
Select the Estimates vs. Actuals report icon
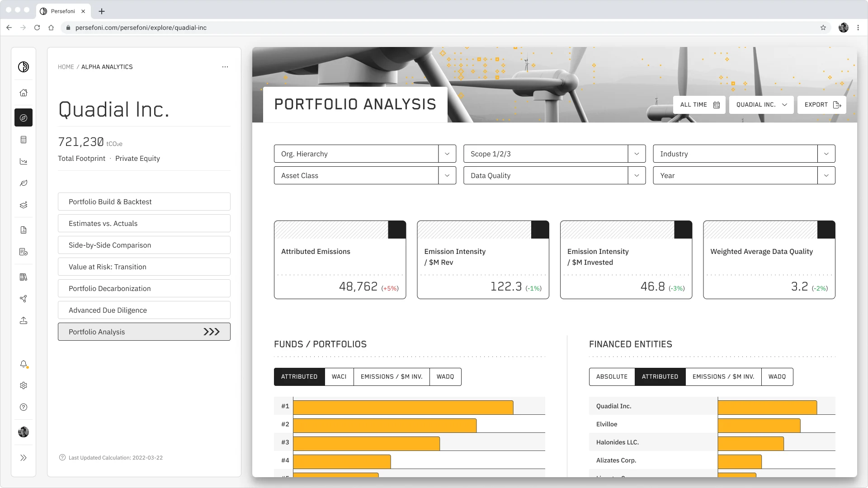144,223
